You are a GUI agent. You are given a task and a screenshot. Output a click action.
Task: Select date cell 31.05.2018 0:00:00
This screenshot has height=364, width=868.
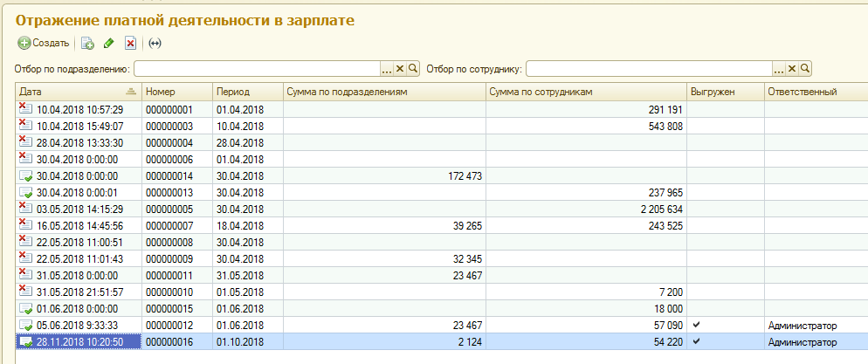click(78, 276)
